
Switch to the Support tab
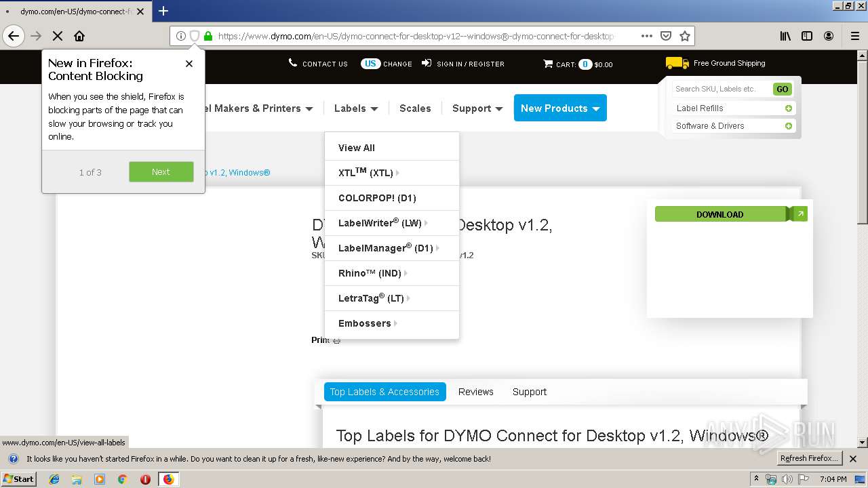tap(530, 392)
